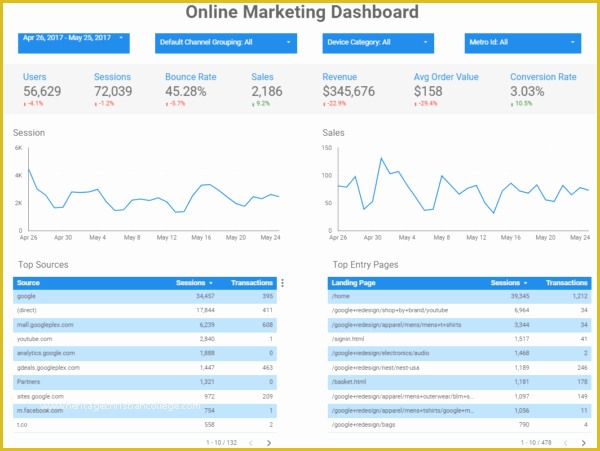600x451 pixels.
Task: Click the google row in Top Sources
Action: [145, 296]
